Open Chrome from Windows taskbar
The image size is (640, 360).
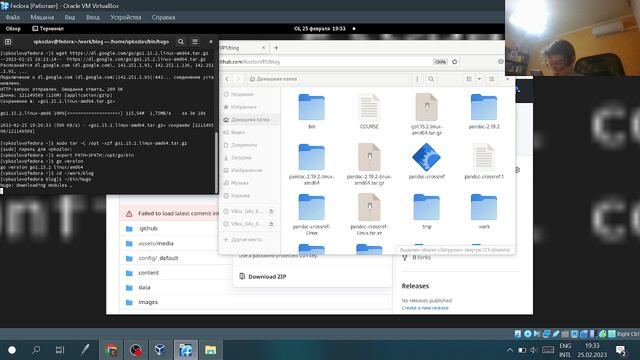(111, 350)
